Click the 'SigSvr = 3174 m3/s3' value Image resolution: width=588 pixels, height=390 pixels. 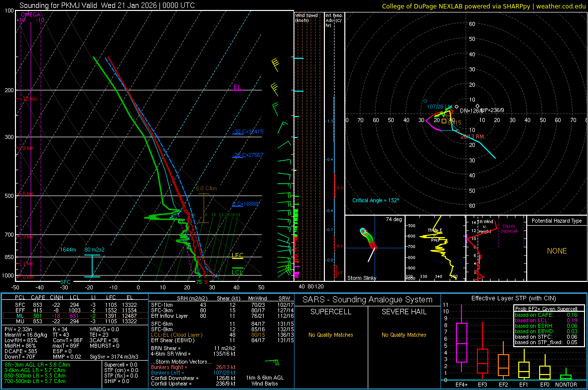tap(114, 357)
